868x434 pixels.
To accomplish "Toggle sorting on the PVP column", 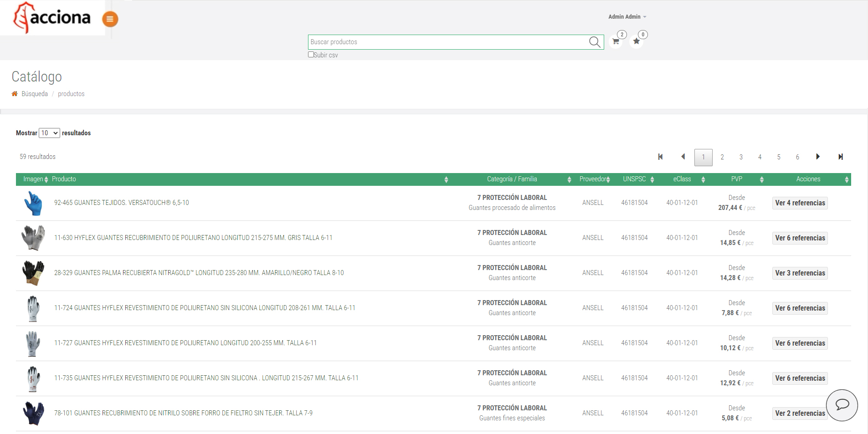I will (761, 179).
